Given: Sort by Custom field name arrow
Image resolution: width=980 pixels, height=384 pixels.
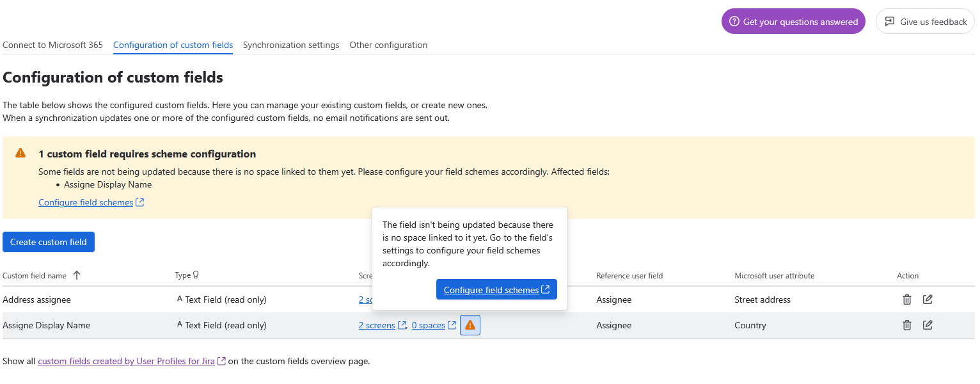Looking at the screenshot, I should coord(77,276).
